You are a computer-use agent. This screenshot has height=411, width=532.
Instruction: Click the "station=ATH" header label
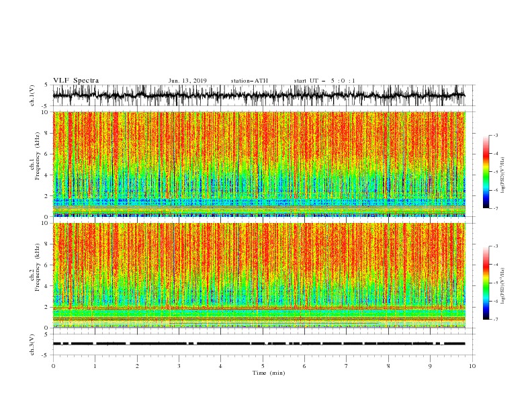pos(249,81)
